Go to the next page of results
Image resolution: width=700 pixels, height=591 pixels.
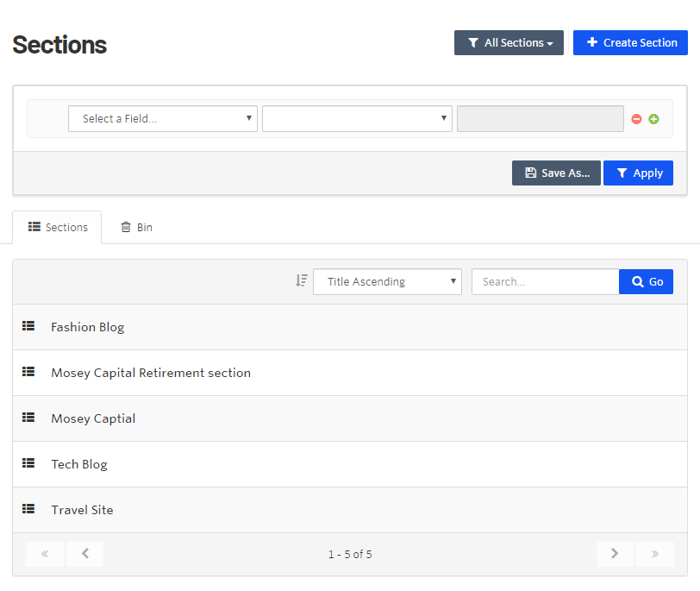click(x=615, y=554)
